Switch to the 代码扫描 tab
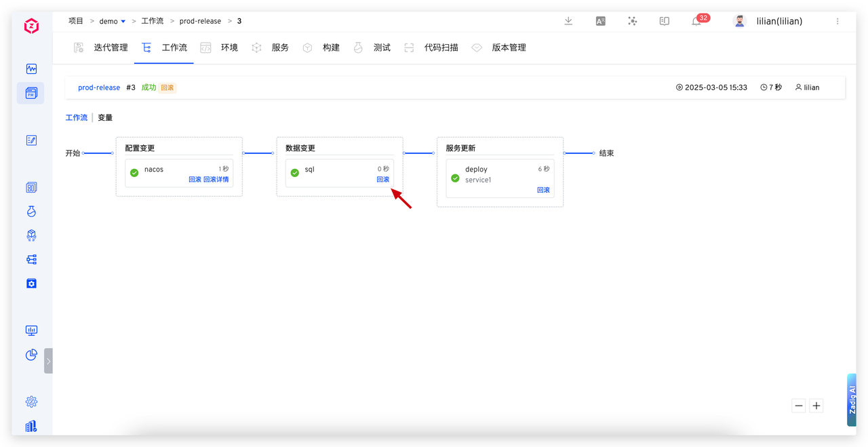Viewport: 868px width, 447px height. [441, 47]
